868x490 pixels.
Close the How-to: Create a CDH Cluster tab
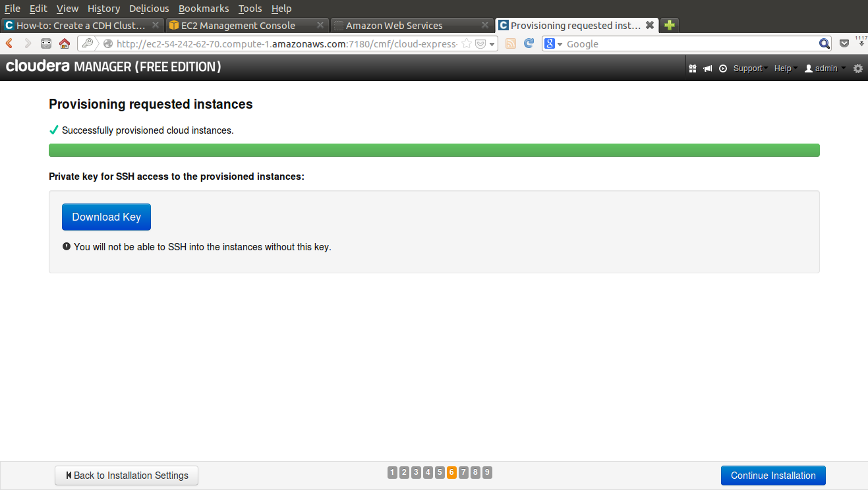[x=156, y=25]
